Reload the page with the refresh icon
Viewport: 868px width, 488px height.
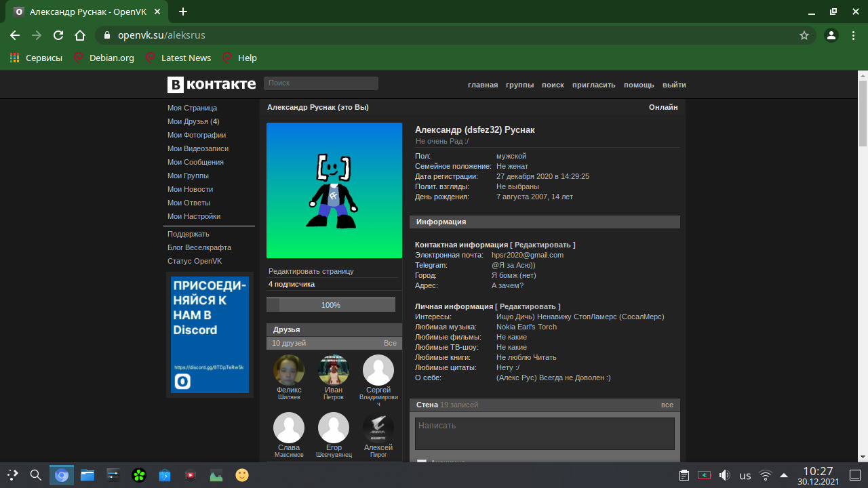pos(58,35)
